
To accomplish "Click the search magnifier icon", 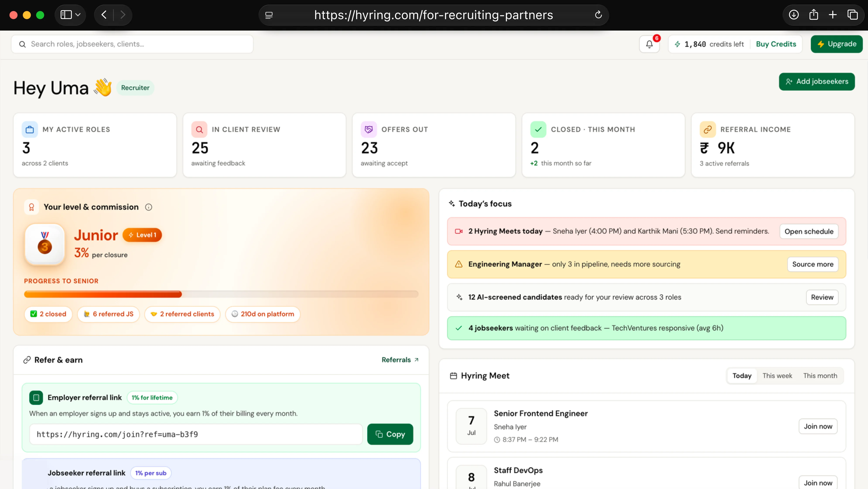I will [22, 44].
